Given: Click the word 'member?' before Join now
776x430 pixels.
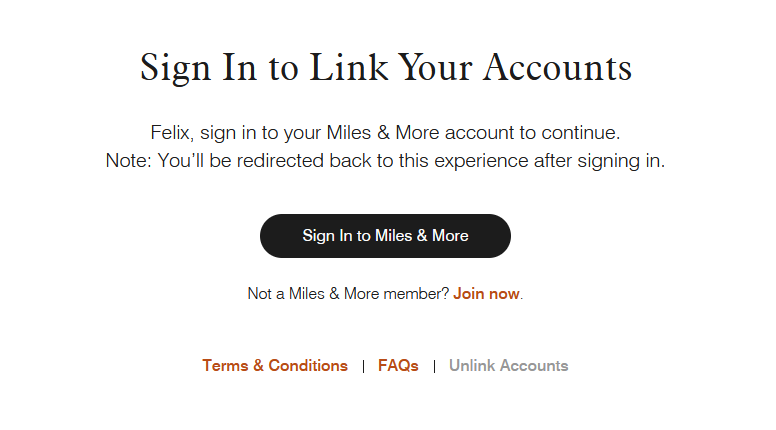Looking at the screenshot, I should [420, 294].
